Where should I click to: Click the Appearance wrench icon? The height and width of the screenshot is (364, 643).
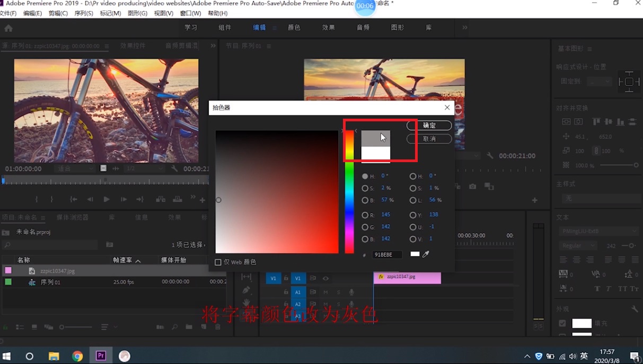[x=635, y=309]
